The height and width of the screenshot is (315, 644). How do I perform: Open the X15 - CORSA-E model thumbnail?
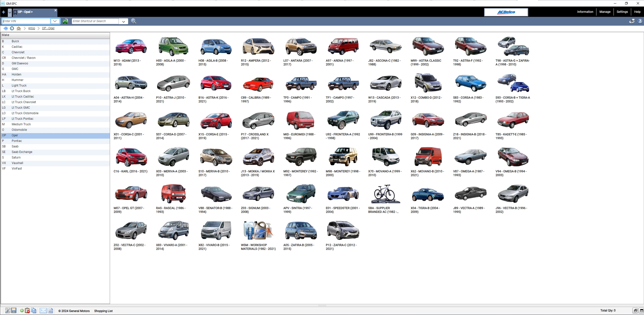[x=216, y=121]
